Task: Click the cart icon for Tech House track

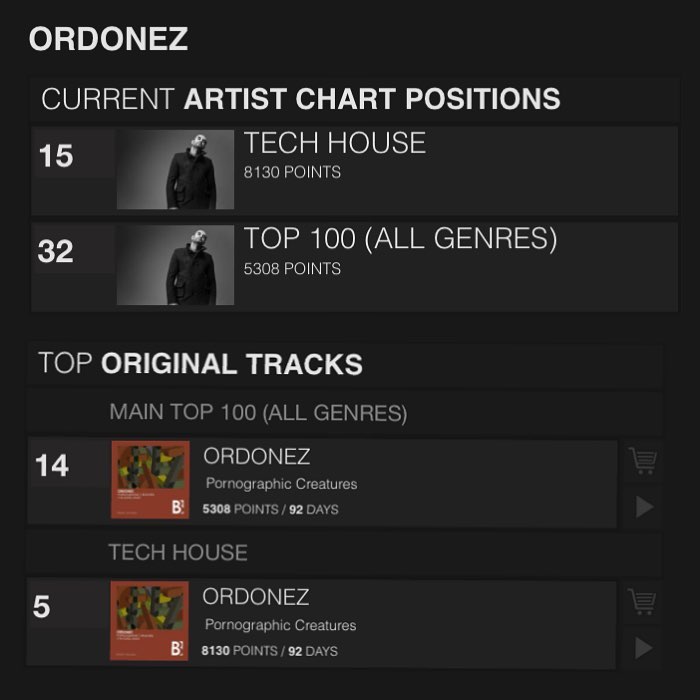Action: (x=643, y=602)
